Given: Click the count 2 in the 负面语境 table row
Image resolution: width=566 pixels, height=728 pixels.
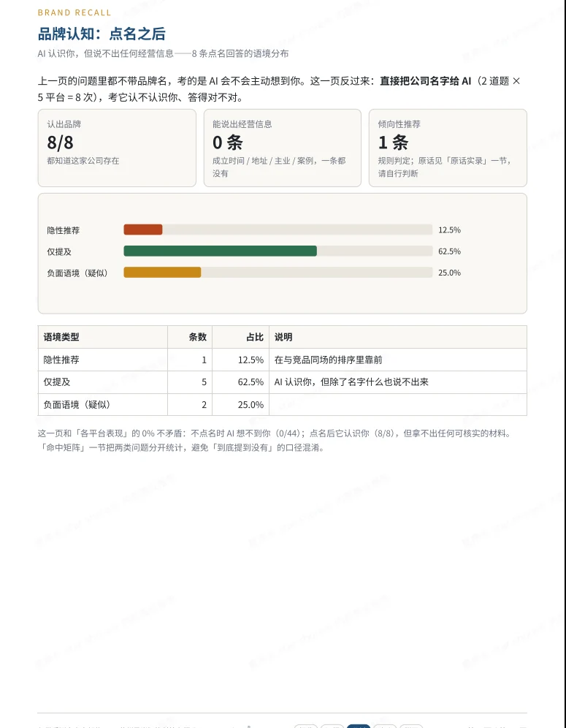Looking at the screenshot, I should point(204,405).
